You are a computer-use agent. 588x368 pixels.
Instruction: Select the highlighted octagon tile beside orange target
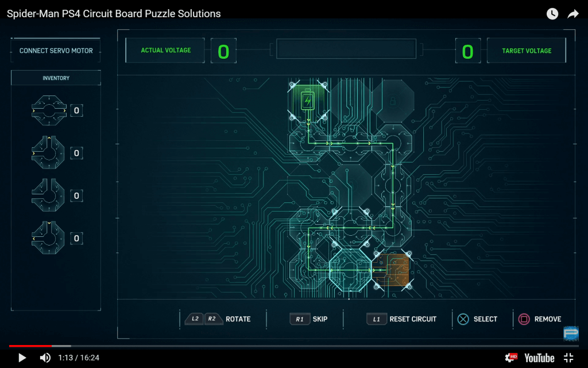pos(350,270)
